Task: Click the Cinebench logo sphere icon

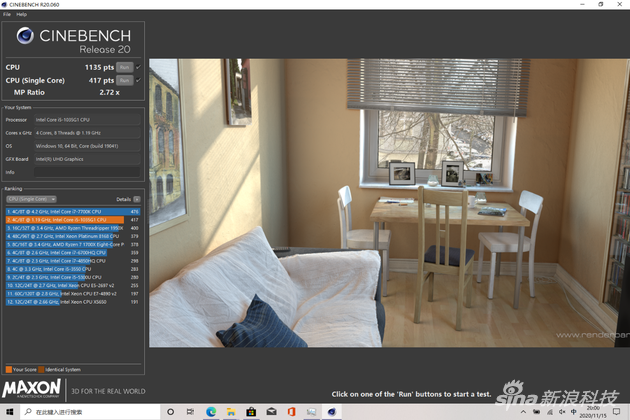Action: pyautogui.click(x=25, y=36)
